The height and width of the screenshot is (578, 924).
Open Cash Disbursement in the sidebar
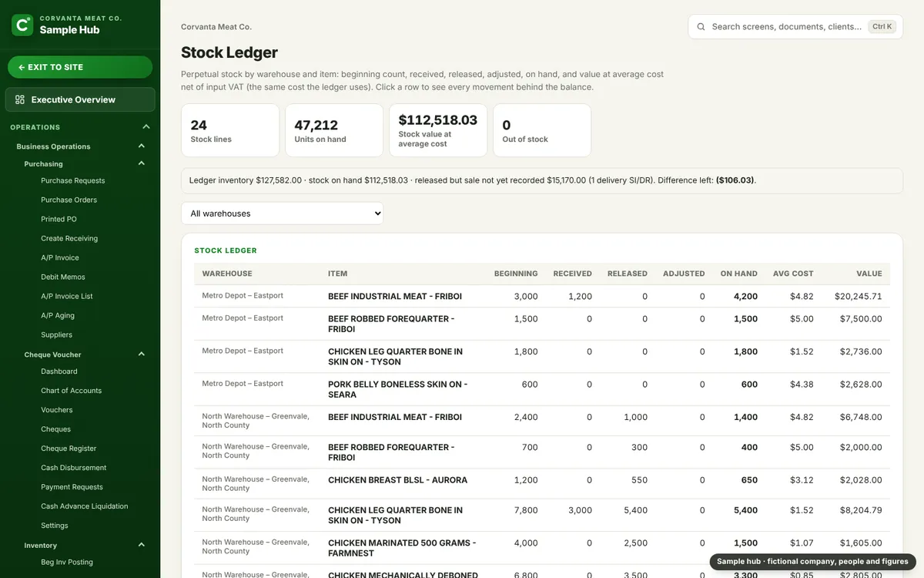coord(74,468)
